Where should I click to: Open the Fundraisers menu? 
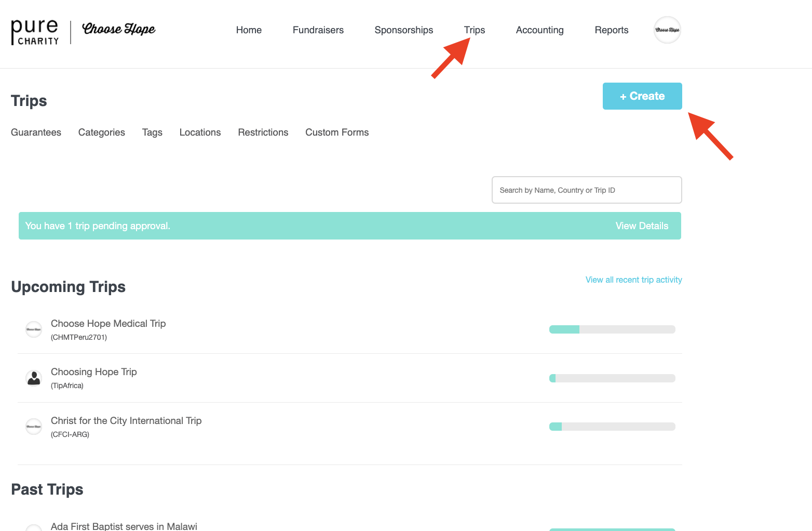[x=318, y=30]
